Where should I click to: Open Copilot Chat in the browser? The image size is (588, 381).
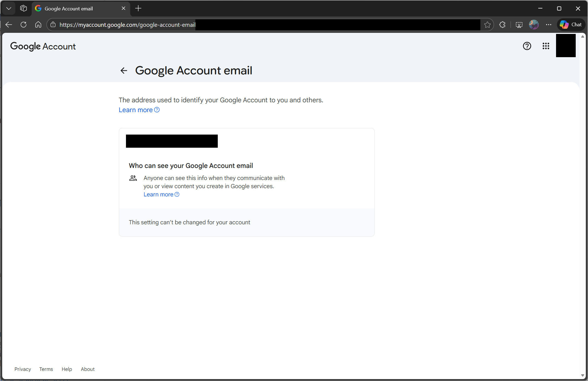click(571, 25)
